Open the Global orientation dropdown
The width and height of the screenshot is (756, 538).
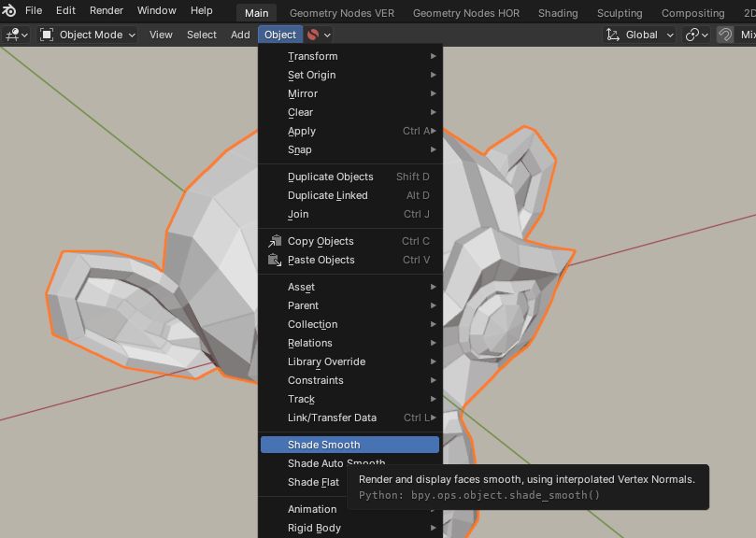point(639,35)
